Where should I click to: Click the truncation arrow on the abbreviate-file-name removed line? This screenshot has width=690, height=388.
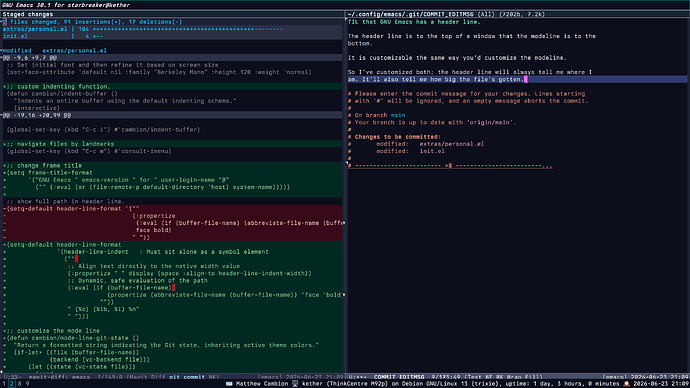[343, 223]
